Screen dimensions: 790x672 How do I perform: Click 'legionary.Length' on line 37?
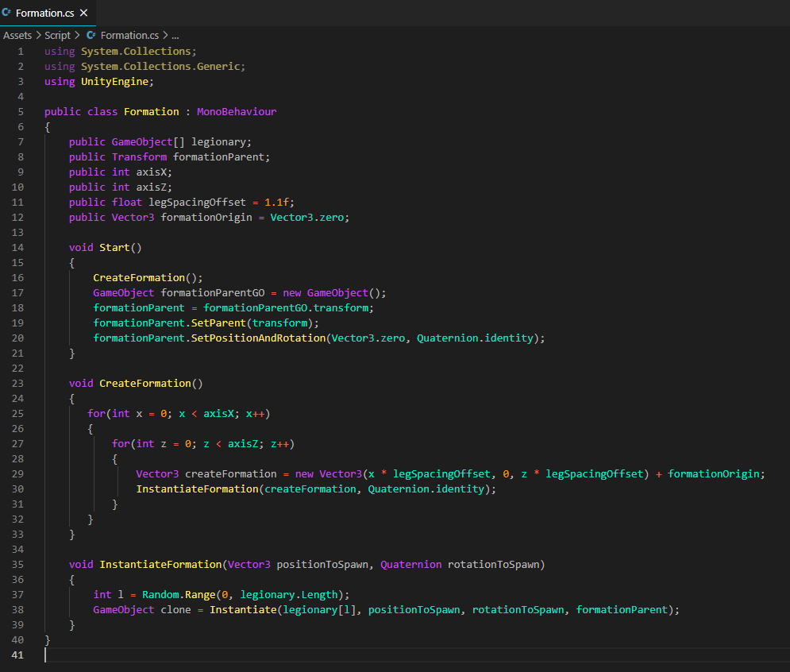click(289, 595)
